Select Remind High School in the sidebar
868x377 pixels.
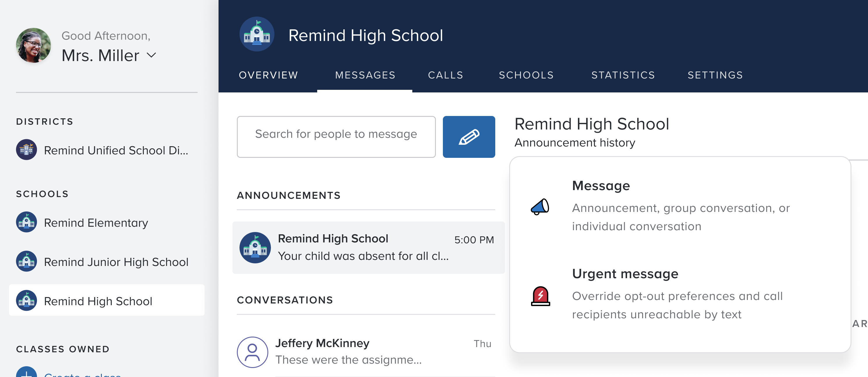106,300
